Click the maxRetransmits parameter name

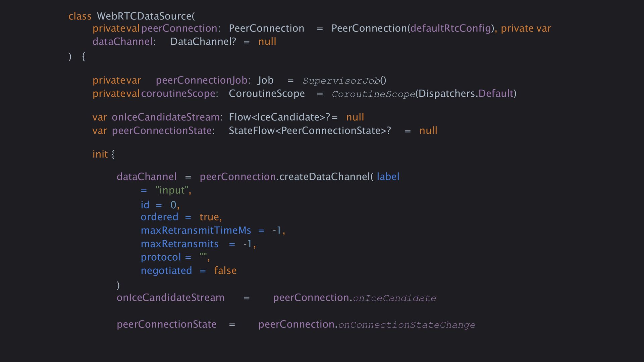click(179, 244)
